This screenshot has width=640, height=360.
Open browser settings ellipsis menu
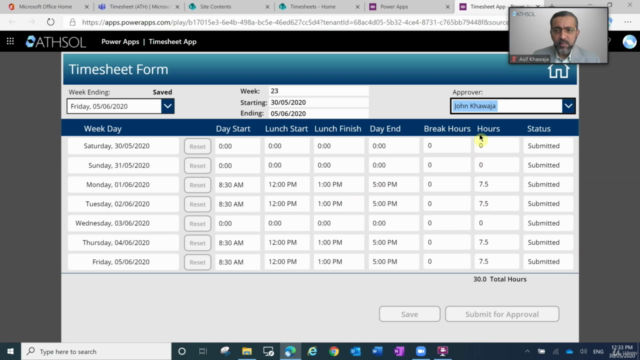628,22
